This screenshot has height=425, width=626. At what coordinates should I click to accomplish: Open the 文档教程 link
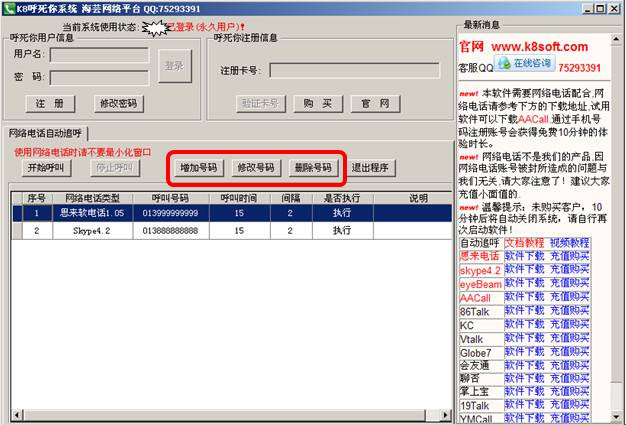coord(524,243)
